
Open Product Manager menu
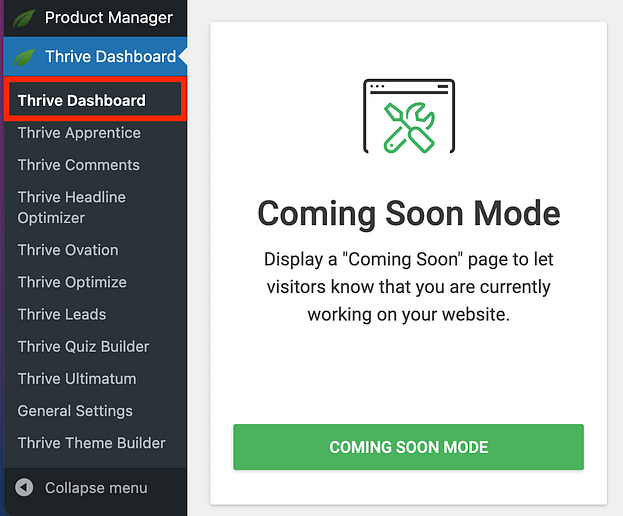[x=95, y=18]
